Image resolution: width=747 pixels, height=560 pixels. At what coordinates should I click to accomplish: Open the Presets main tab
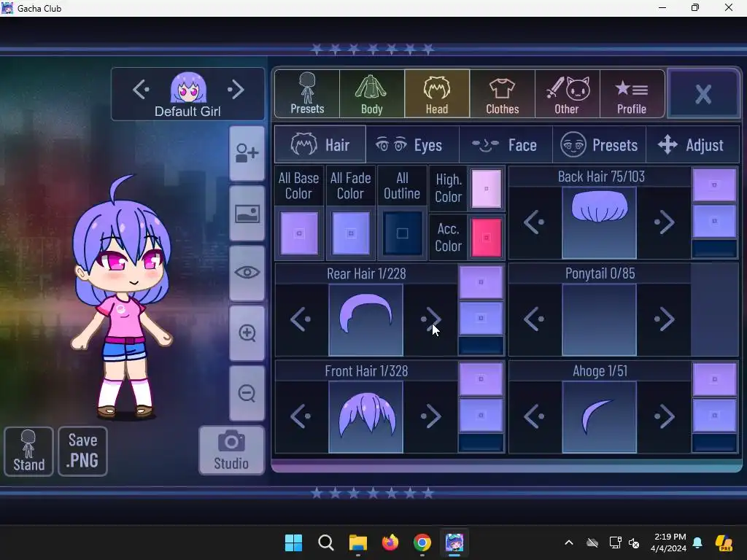coord(307,94)
